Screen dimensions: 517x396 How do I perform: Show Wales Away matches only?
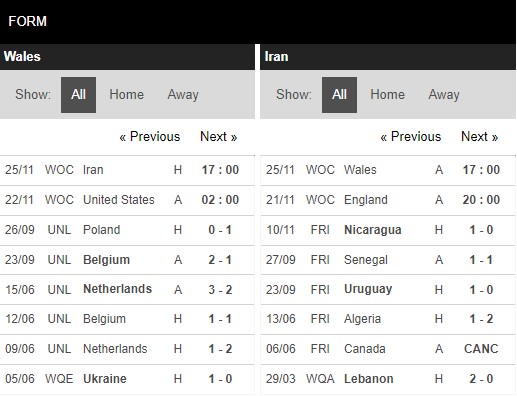point(183,95)
